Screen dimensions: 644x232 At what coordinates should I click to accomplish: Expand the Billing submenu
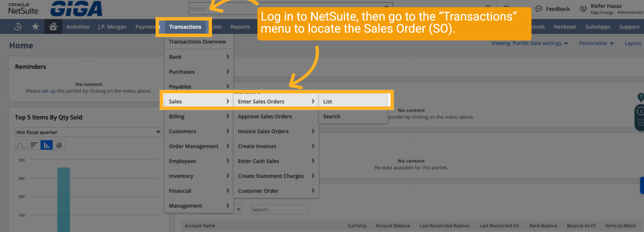click(199, 116)
